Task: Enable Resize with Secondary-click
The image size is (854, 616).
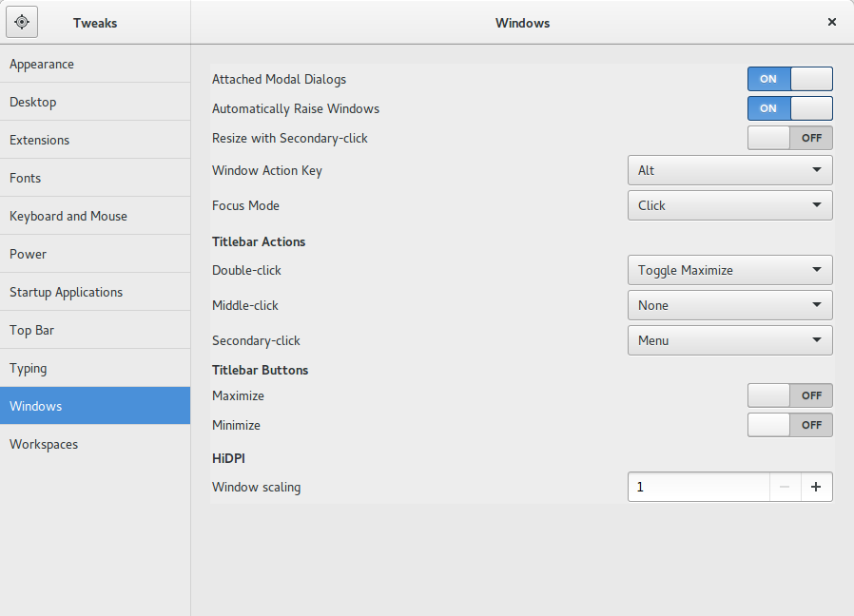Action: (x=789, y=138)
